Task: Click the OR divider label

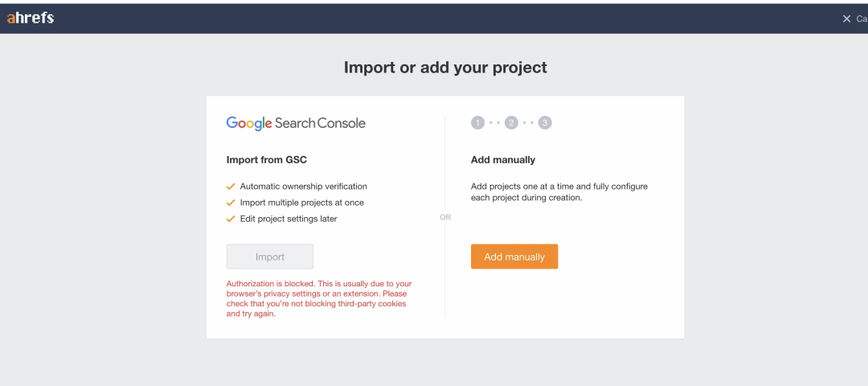Action: point(445,217)
